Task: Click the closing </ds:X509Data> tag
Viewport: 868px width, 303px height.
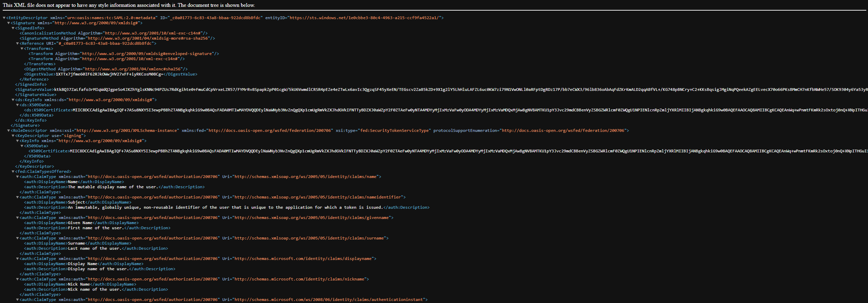Action: pyautogui.click(x=37, y=115)
